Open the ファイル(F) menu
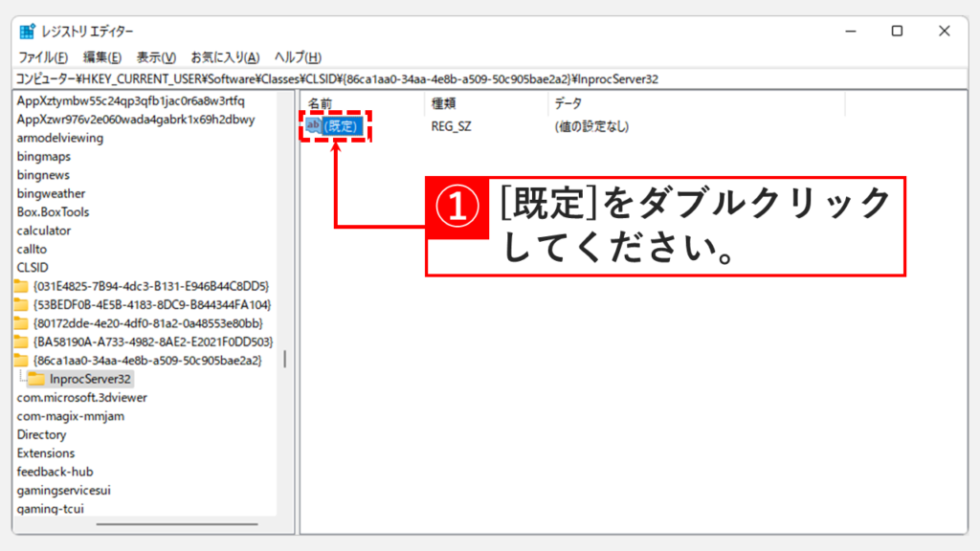 (43, 57)
